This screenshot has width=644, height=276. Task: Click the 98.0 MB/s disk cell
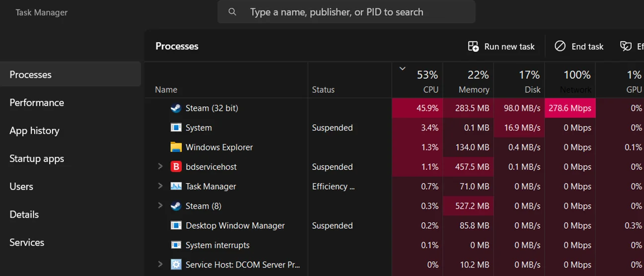click(x=519, y=108)
